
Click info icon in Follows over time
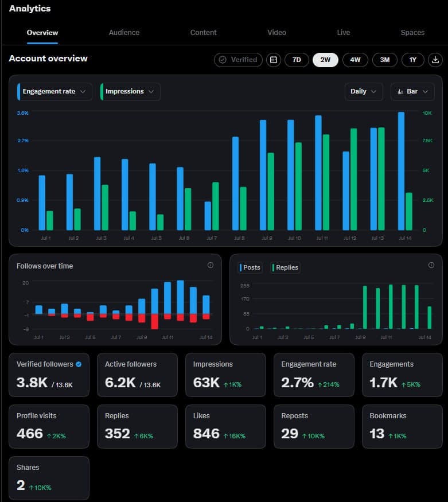pos(211,265)
